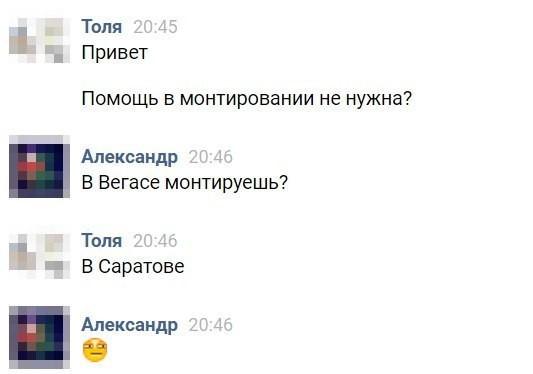Open Толя's profile name at 20:45
The image size is (533, 374).
tap(102, 27)
